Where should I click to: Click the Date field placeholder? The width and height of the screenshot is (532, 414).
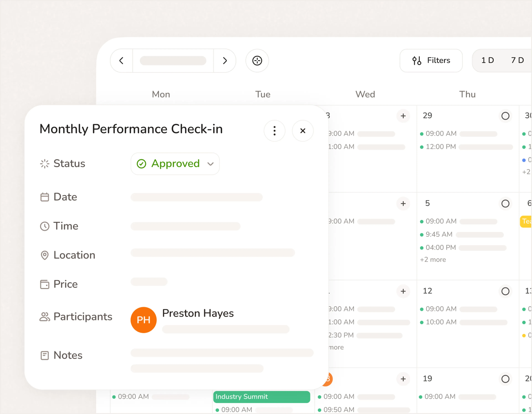point(197,197)
